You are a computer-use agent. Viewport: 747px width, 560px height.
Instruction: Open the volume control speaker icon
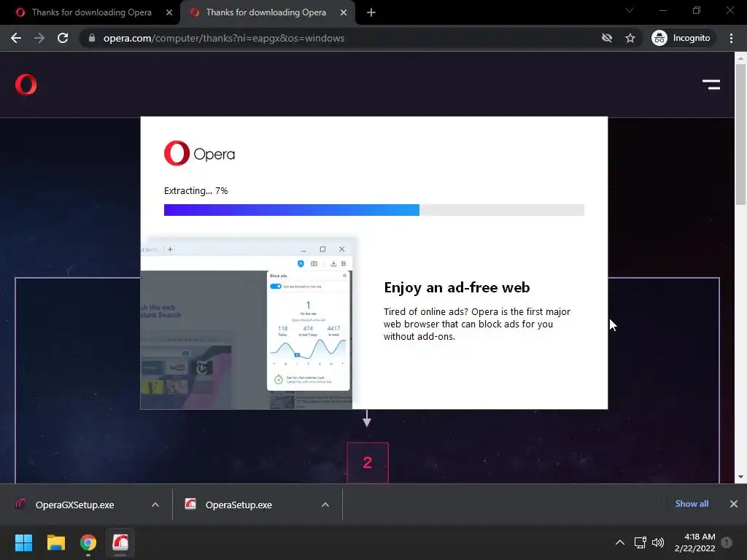(x=658, y=542)
